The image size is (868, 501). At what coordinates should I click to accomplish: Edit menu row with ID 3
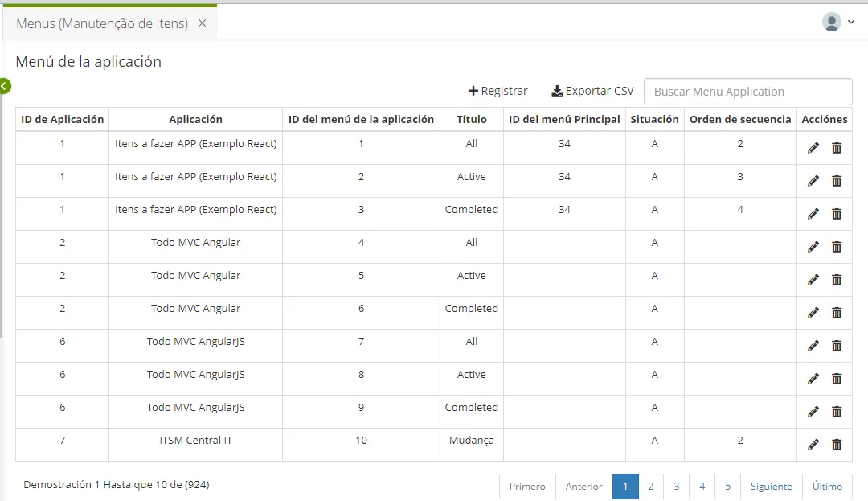tap(813, 214)
